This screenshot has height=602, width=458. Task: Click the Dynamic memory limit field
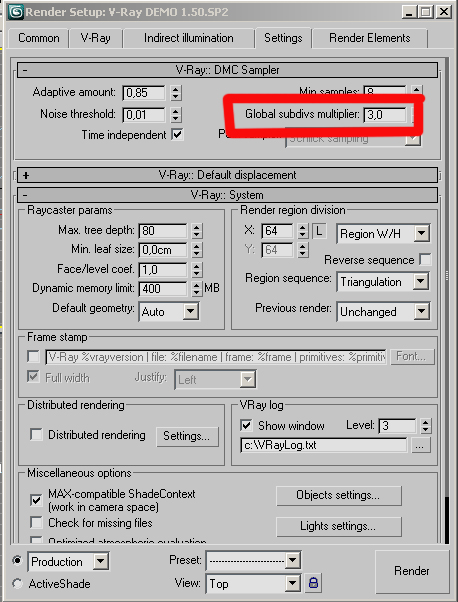(163, 288)
